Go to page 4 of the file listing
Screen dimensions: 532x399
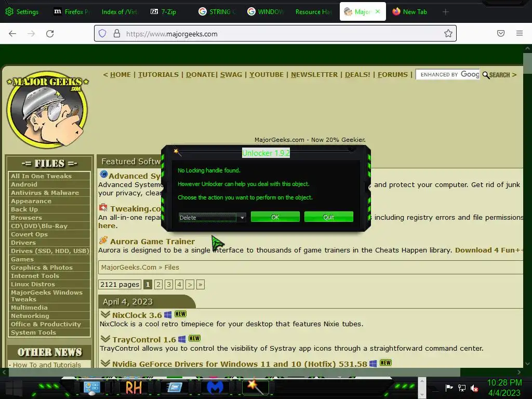click(x=179, y=284)
